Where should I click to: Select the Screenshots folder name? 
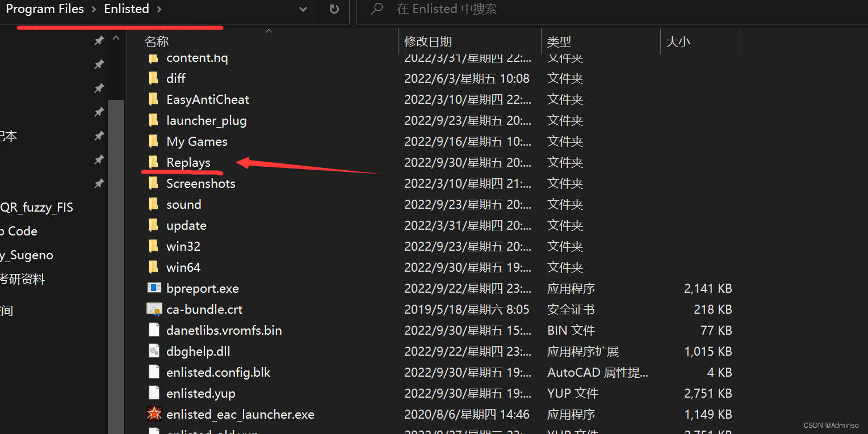pos(201,183)
